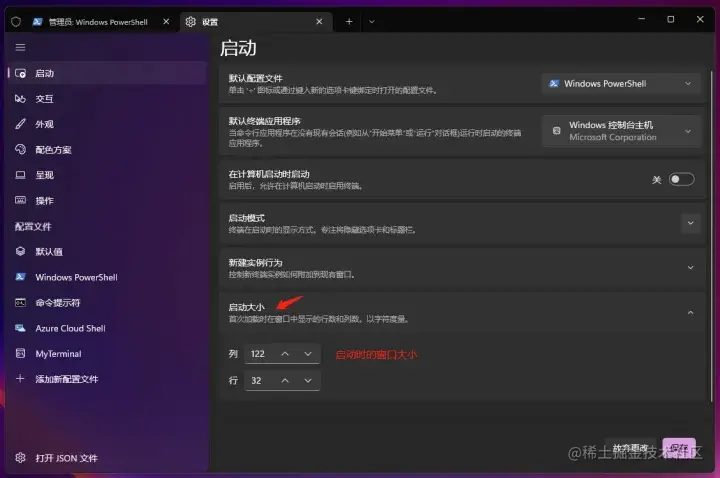The image size is (720, 478).
Task: Expand the 启动模式 section
Action: 690,223
